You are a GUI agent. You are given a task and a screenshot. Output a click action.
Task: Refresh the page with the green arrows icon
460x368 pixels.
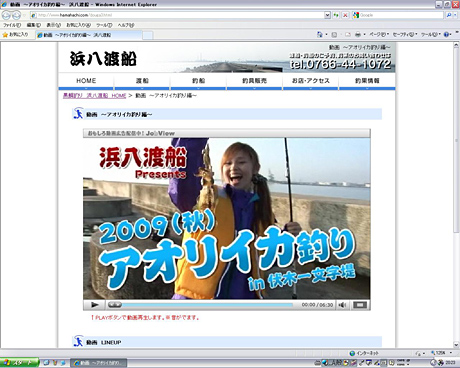pos(336,15)
